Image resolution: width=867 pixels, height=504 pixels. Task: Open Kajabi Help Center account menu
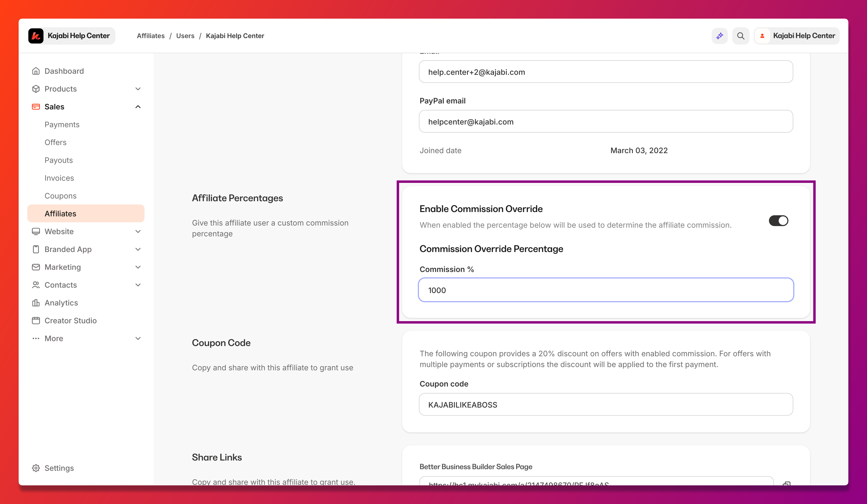click(797, 36)
